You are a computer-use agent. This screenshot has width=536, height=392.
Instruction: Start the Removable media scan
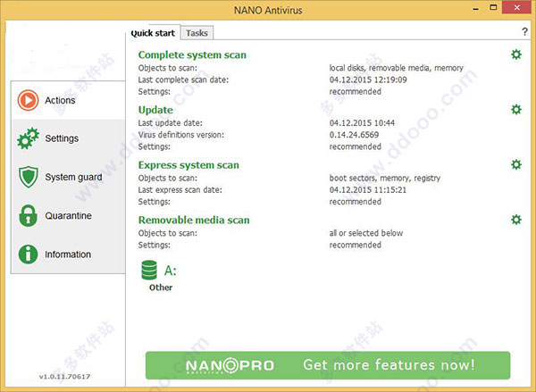point(194,220)
